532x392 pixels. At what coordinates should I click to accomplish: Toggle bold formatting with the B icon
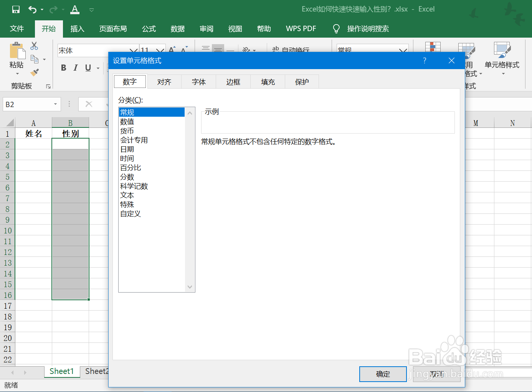[63, 68]
